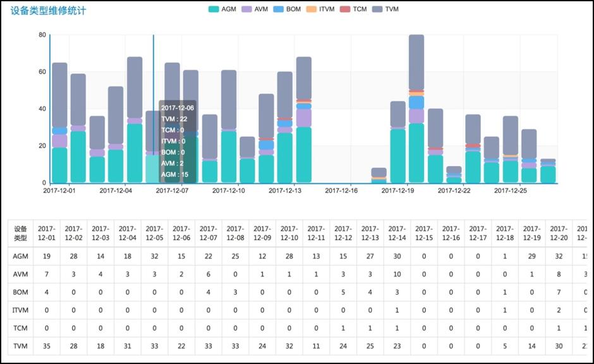Click tooltip header 2017-12-06

pyautogui.click(x=178, y=108)
